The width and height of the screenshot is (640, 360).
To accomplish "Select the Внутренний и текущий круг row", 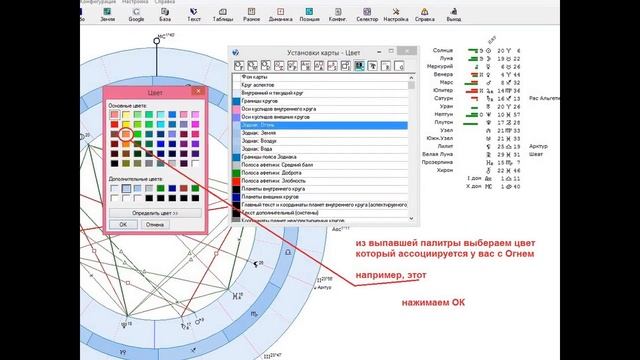I will [320, 93].
